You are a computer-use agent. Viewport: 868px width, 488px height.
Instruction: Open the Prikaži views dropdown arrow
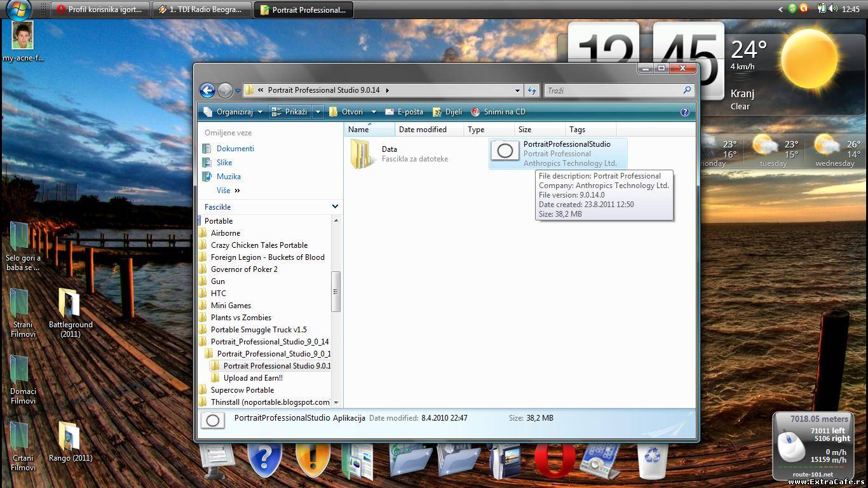pyautogui.click(x=318, y=112)
